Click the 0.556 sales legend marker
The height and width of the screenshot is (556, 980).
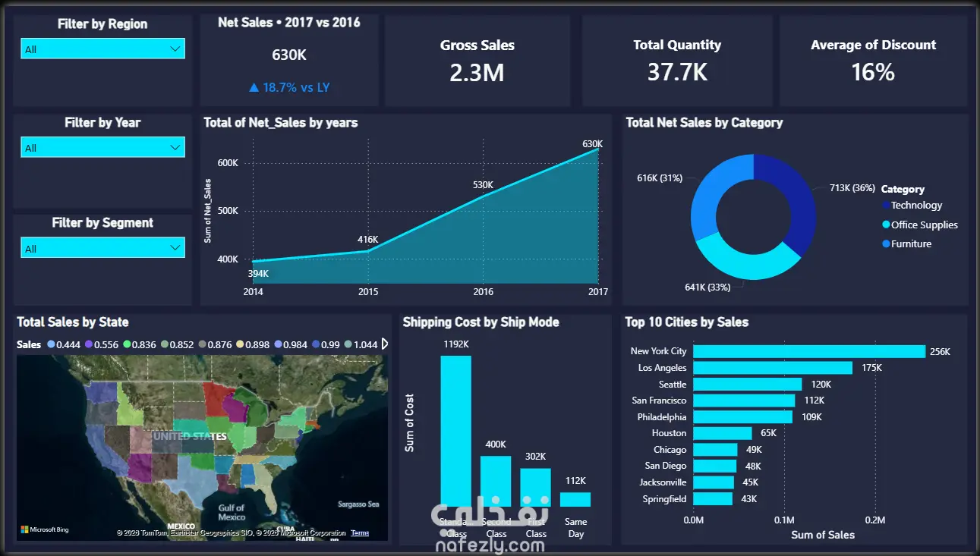[89, 344]
